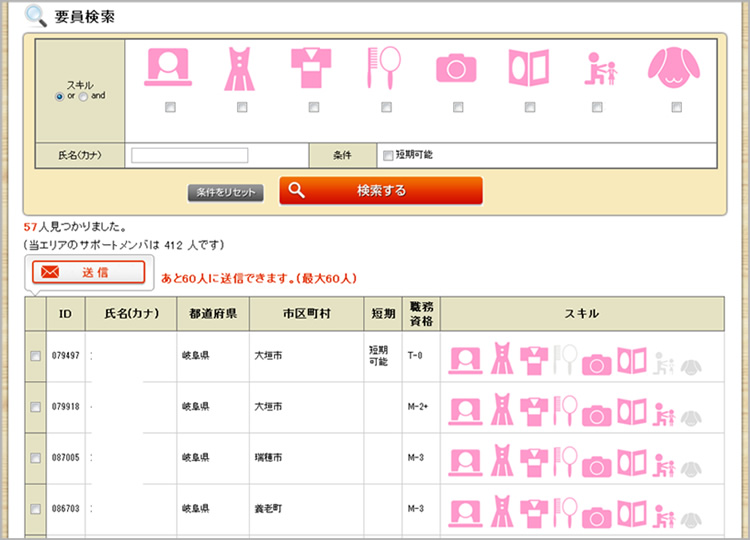Viewport: 750px width, 540px height.
Task: Click kimono skill icon in row 086703
Action: pos(534,514)
